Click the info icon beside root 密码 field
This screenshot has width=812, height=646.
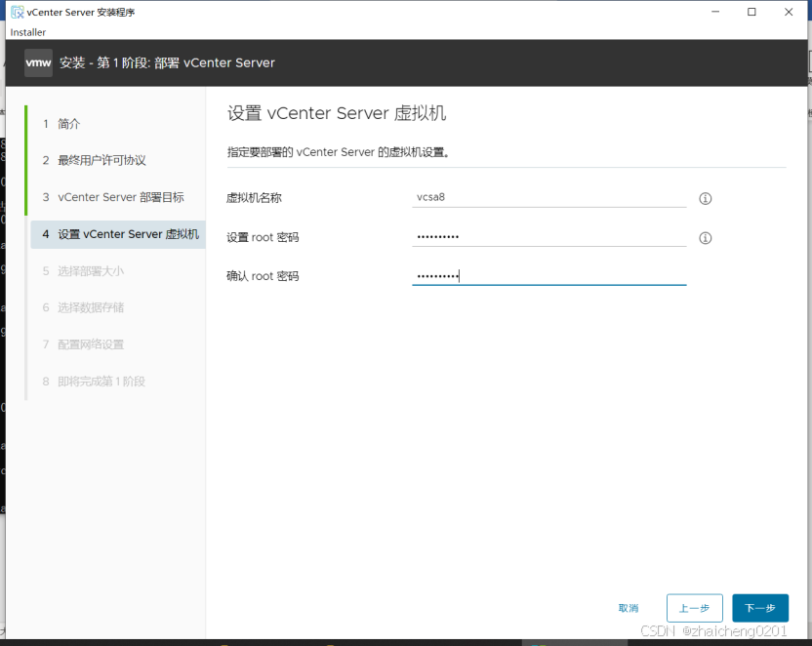click(705, 237)
